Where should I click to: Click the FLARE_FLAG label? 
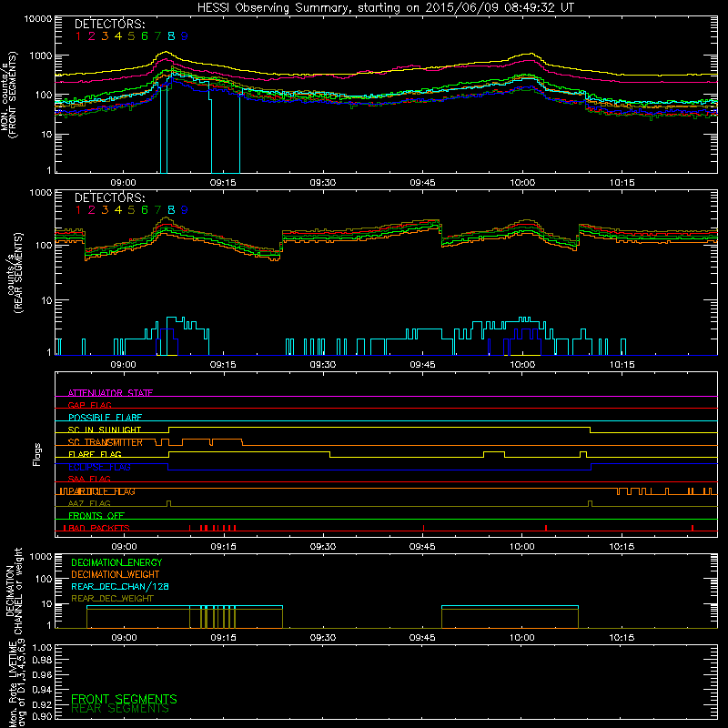click(x=95, y=454)
